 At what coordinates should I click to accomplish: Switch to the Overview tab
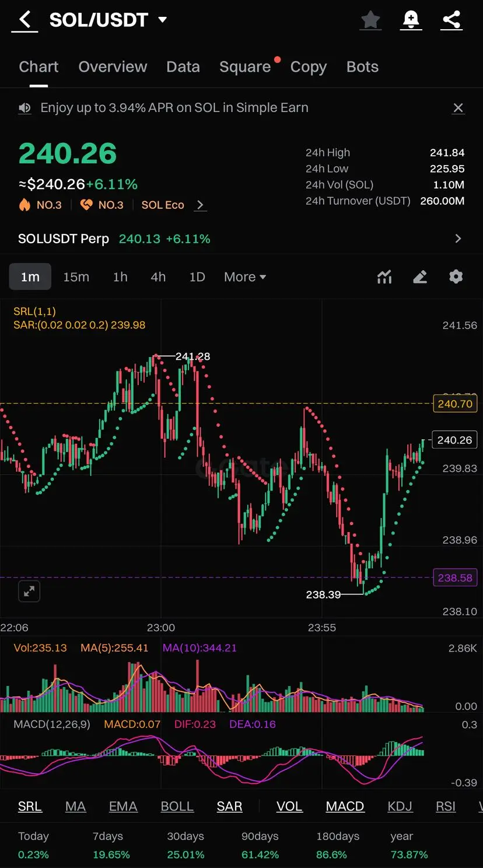(x=113, y=67)
